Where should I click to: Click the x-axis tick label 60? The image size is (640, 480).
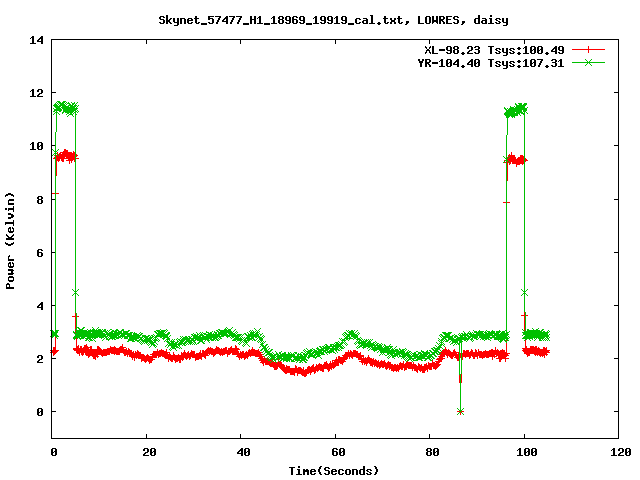click(x=338, y=452)
